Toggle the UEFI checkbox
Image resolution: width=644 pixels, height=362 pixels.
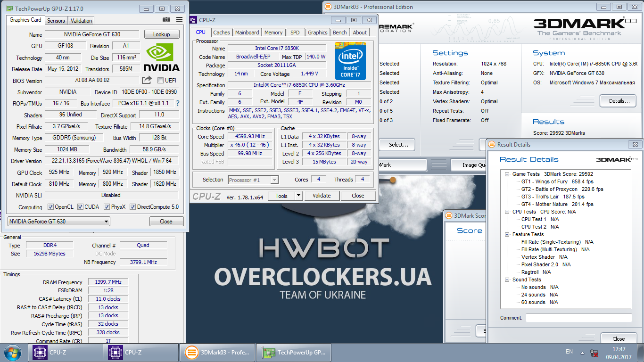160,80
